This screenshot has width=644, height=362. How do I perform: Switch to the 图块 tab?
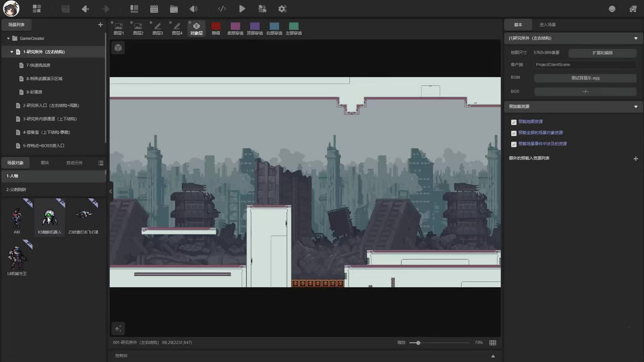click(x=45, y=163)
